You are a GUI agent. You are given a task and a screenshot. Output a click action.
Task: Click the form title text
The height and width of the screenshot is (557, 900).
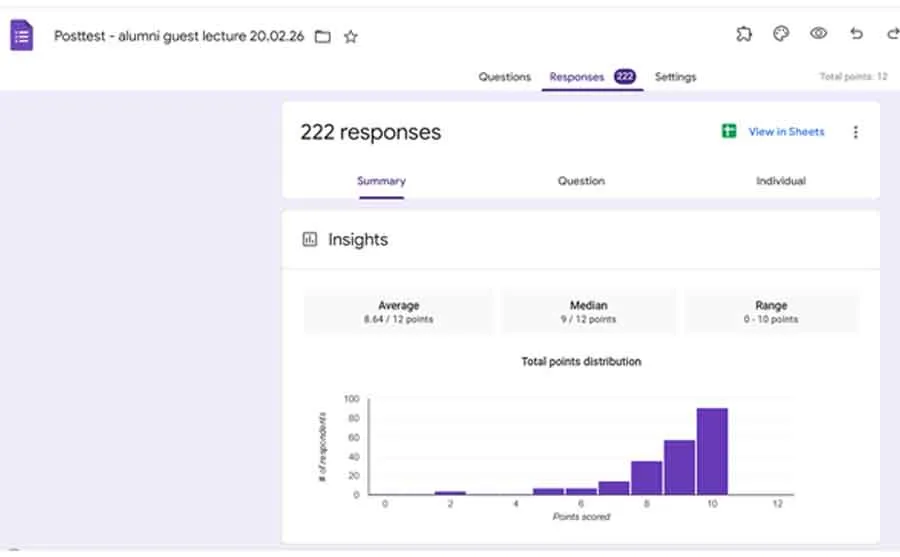[x=179, y=37]
